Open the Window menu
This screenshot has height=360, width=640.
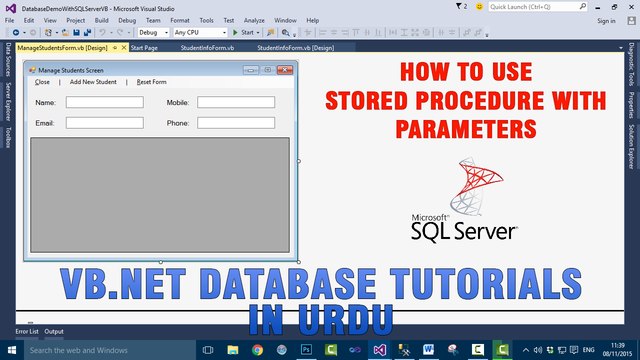pos(285,20)
